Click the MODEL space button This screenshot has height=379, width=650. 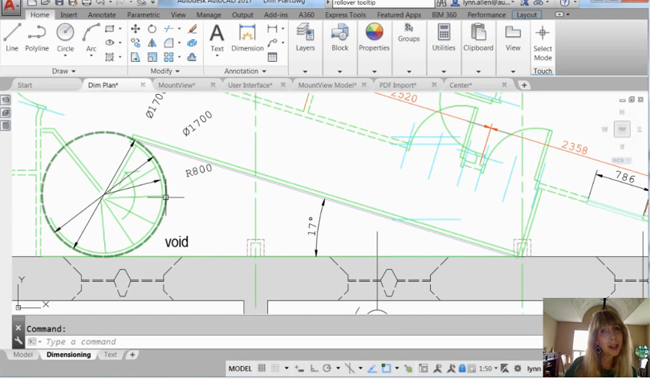(240, 368)
